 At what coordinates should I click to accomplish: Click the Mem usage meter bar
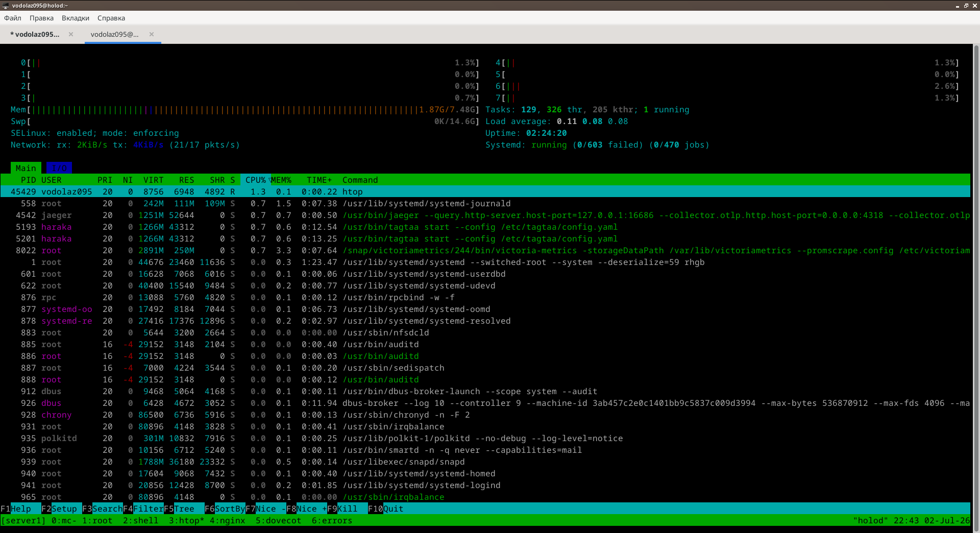pos(245,109)
